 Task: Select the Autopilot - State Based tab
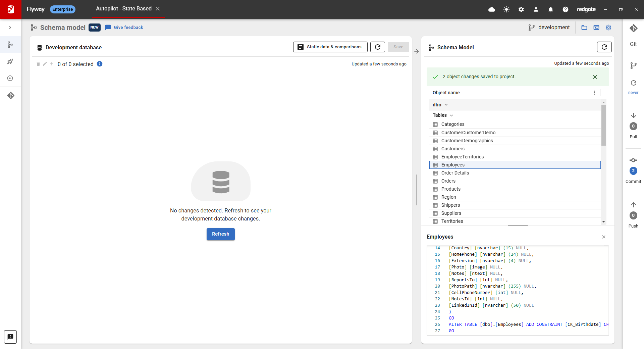[x=124, y=9]
